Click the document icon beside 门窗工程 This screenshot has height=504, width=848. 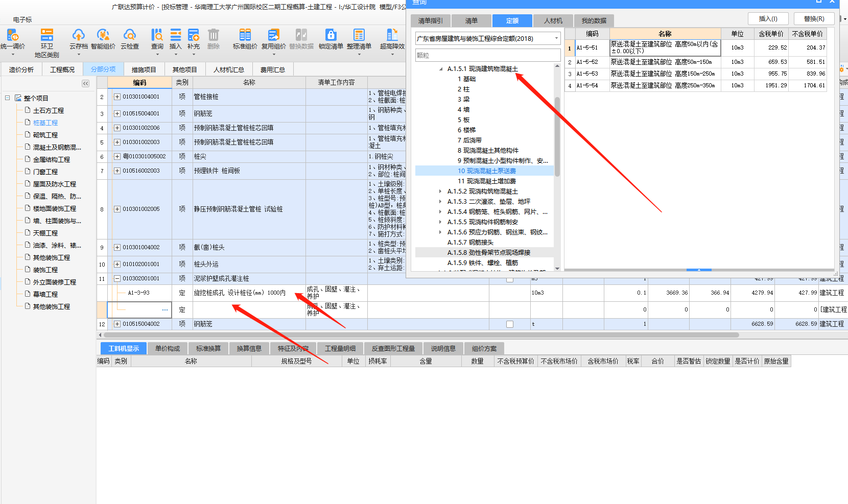pyautogui.click(x=28, y=172)
